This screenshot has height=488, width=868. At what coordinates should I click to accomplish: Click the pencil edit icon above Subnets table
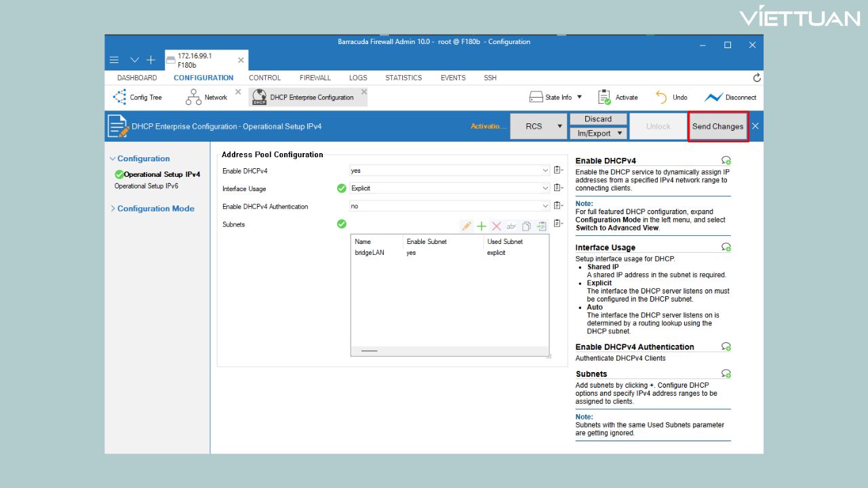466,226
